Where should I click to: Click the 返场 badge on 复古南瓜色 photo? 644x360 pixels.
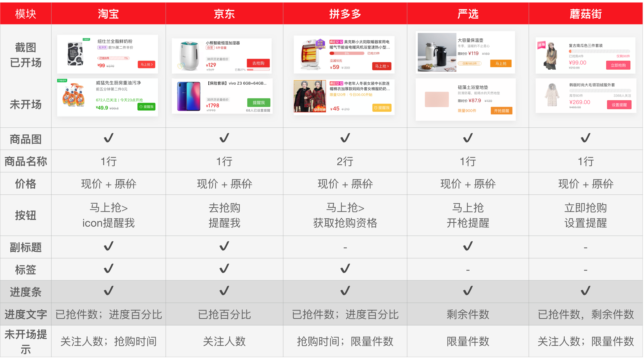[541, 45]
